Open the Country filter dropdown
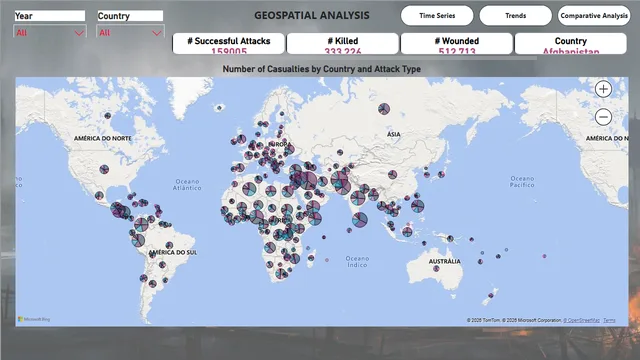 tap(131, 33)
